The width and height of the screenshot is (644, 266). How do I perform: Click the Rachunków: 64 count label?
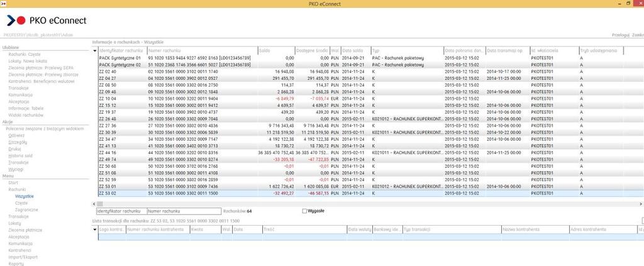(237, 211)
